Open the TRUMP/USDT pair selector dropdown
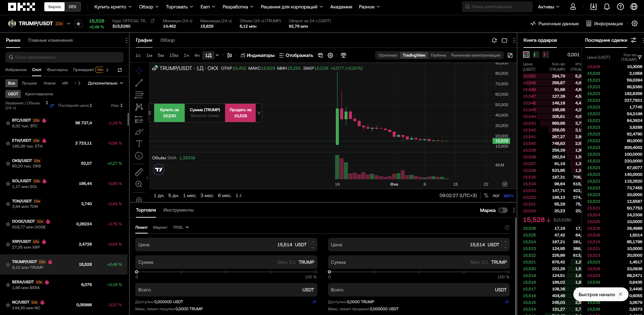This screenshot has width=644, height=315. pyautogui.click(x=69, y=24)
